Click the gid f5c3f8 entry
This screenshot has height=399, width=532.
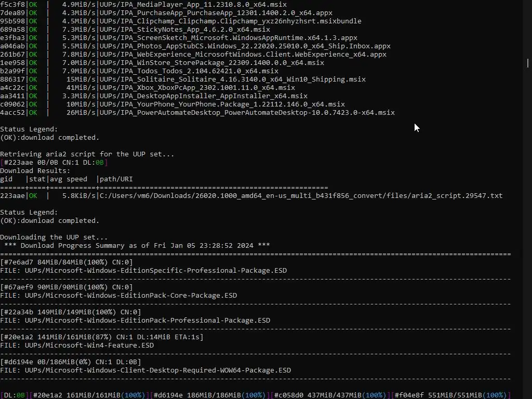[12, 4]
